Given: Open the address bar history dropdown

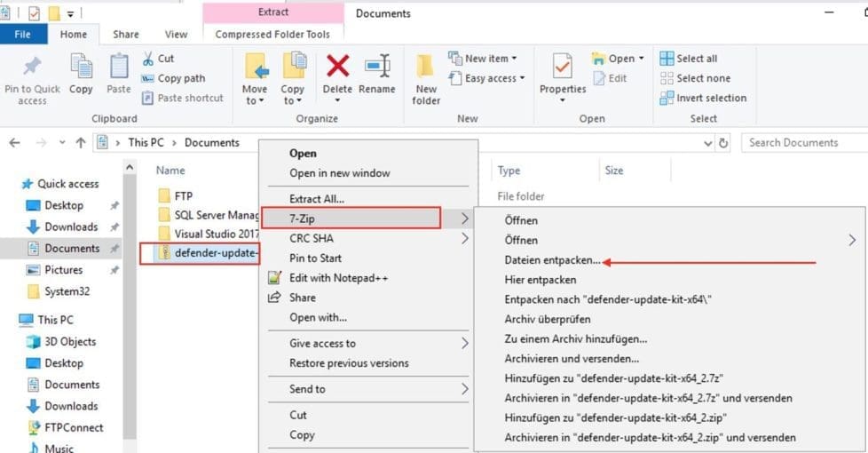Looking at the screenshot, I should 707,143.
